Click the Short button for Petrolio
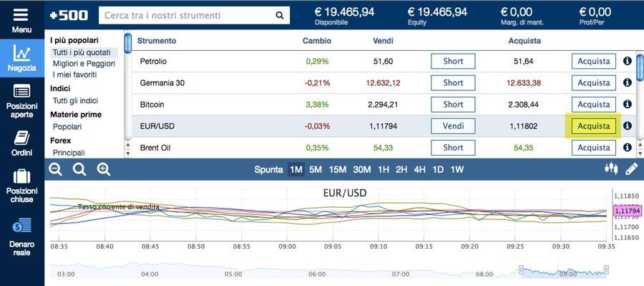644x286 pixels. [x=453, y=62]
